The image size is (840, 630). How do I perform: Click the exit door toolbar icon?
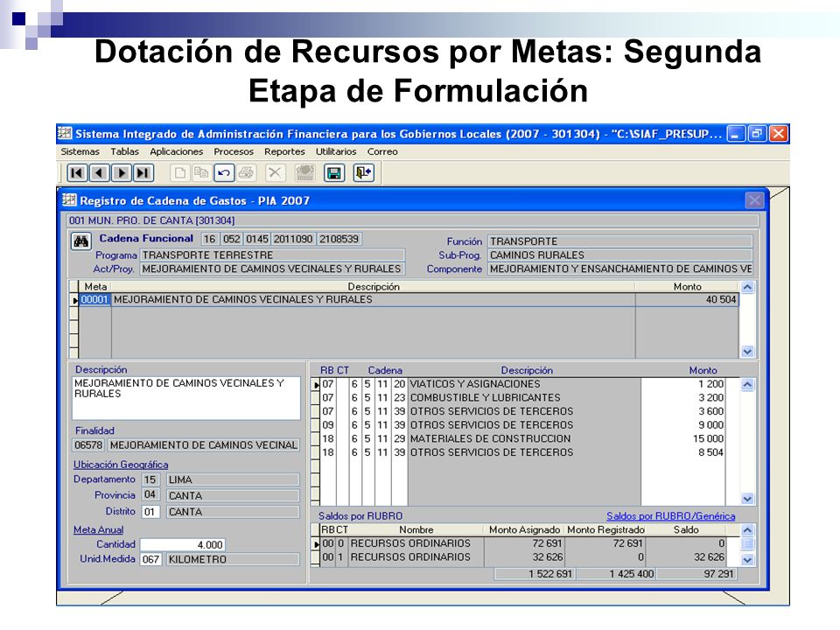[363, 173]
